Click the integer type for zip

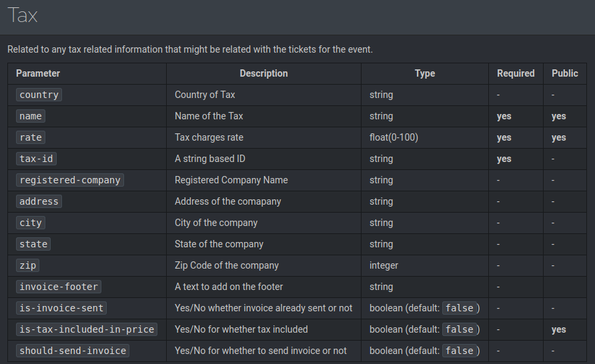coord(384,265)
